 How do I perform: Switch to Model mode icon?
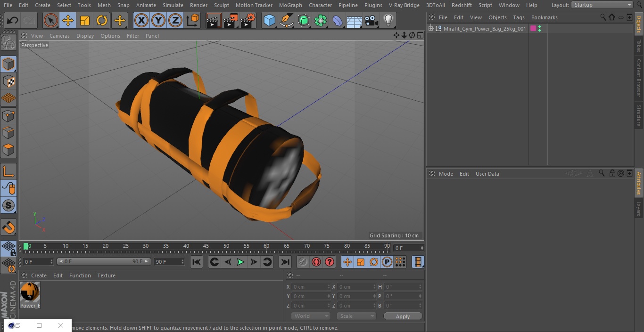[x=8, y=64]
